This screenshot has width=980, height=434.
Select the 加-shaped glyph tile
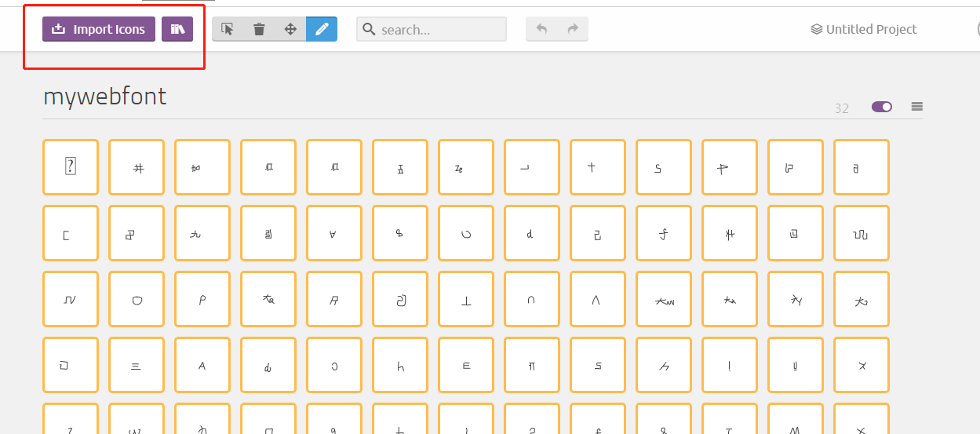(x=202, y=166)
